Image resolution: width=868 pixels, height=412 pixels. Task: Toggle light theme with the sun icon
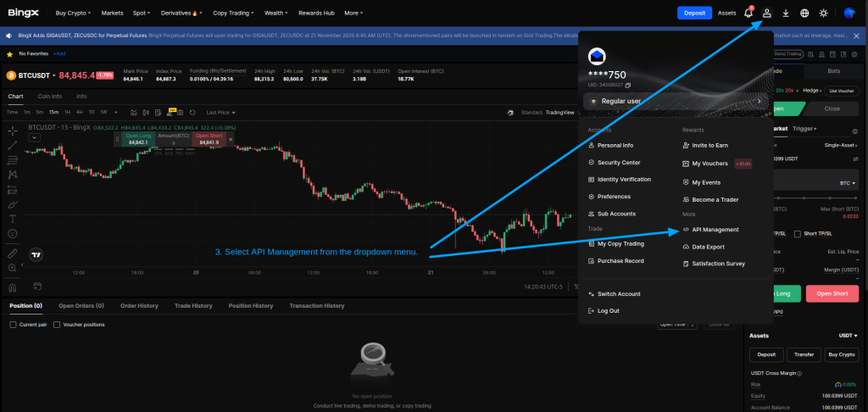tap(823, 13)
